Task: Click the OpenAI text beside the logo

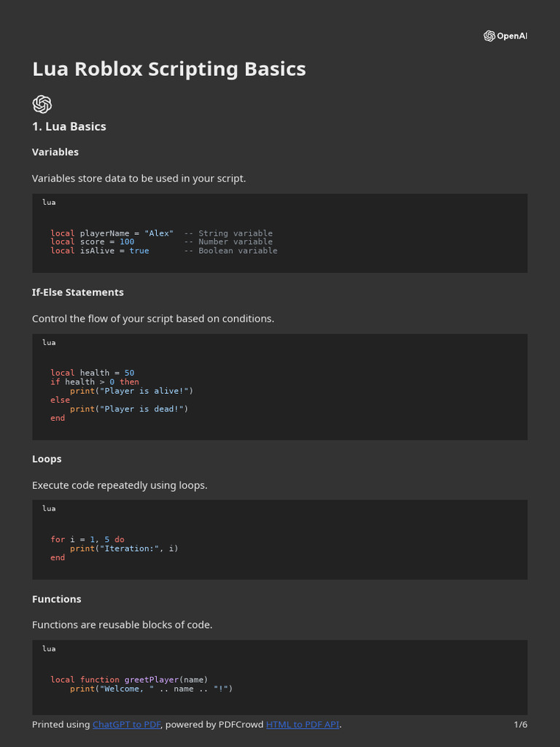Action: click(x=511, y=36)
